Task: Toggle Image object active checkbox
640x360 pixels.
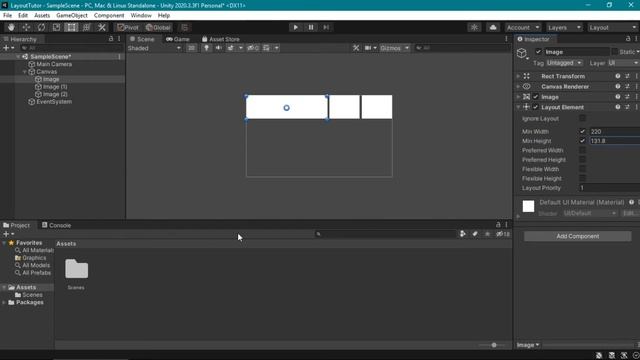Action: coord(538,52)
